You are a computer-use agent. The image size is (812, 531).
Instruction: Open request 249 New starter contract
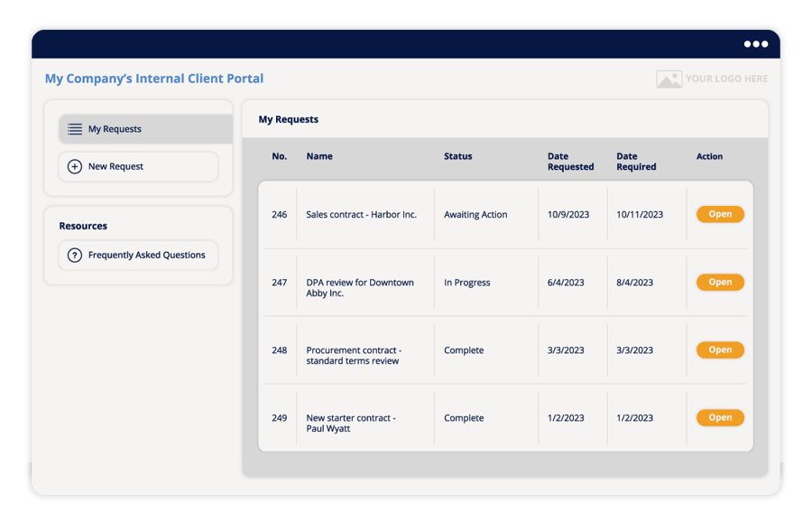coord(719,418)
